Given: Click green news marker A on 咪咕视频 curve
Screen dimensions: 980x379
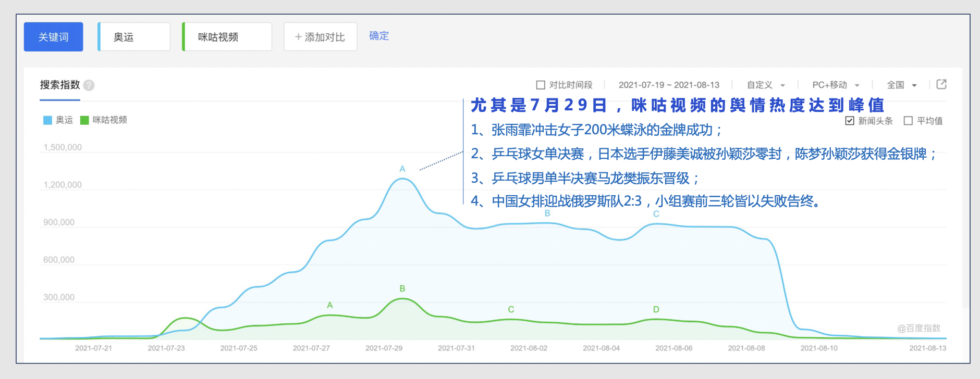Looking at the screenshot, I should point(330,305).
